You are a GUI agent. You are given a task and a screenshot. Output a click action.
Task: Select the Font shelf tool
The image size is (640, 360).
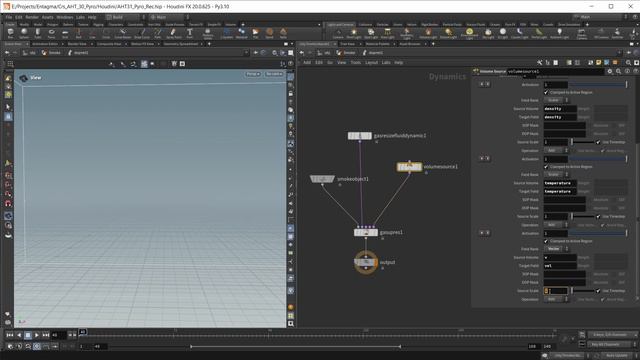coord(189,33)
